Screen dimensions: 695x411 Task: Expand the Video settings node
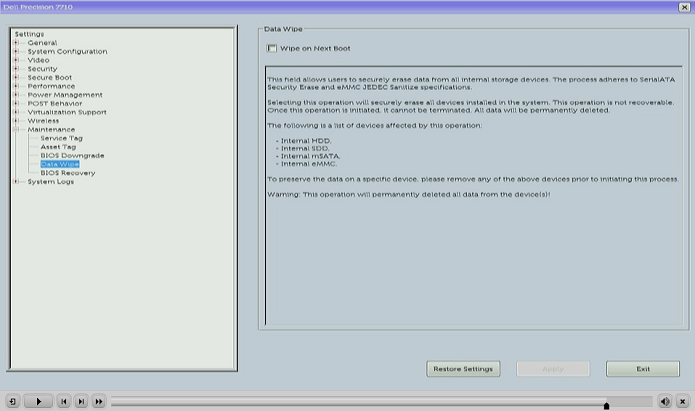(x=16, y=60)
